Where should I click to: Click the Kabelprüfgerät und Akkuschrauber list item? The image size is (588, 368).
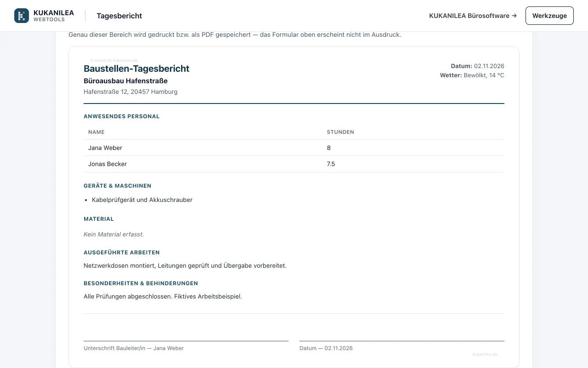142,200
